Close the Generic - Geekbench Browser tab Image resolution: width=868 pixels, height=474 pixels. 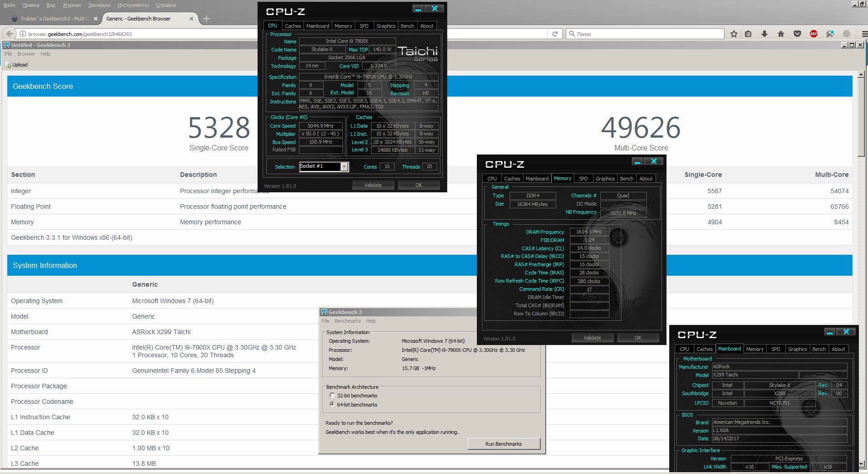point(191,19)
